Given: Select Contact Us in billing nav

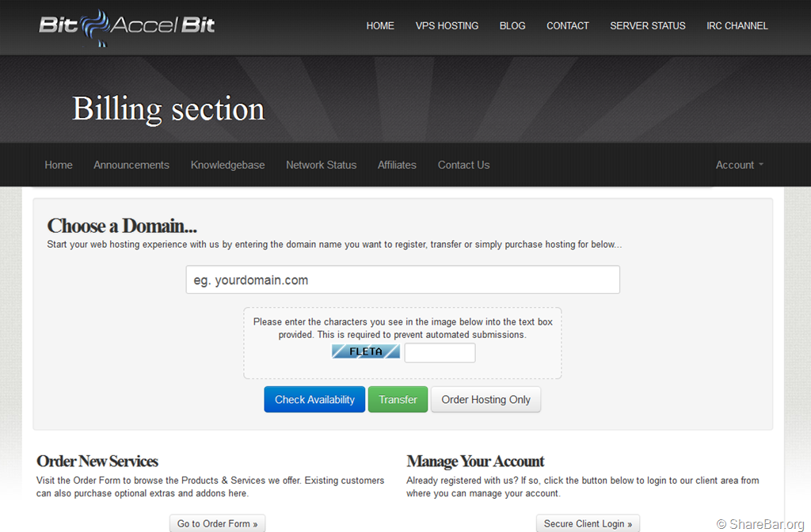Looking at the screenshot, I should coord(463,165).
